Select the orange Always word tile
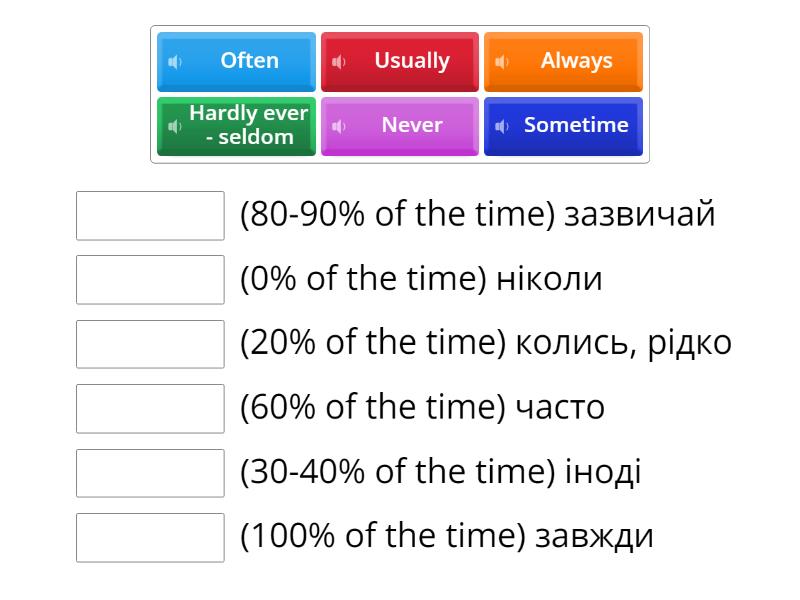The image size is (800, 600). [578, 61]
